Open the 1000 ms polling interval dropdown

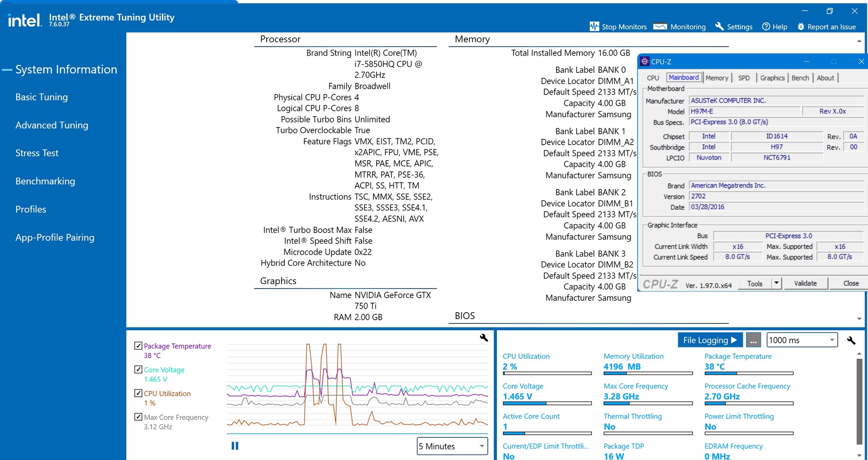click(802, 340)
